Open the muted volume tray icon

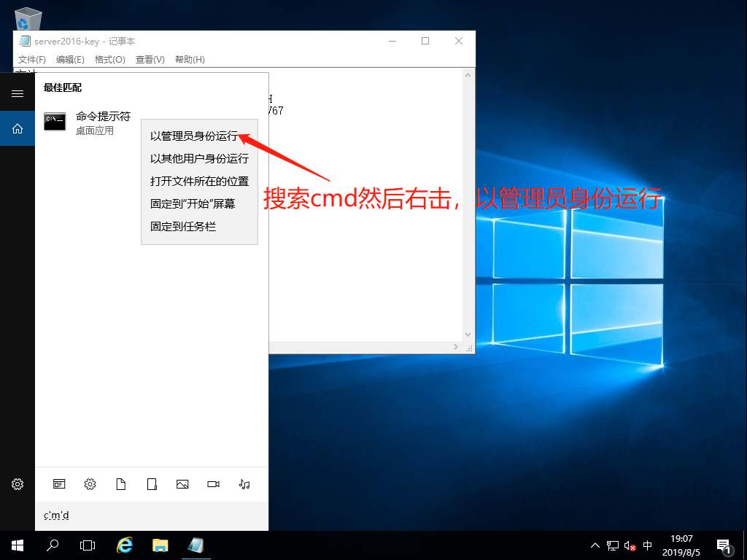pyautogui.click(x=630, y=545)
